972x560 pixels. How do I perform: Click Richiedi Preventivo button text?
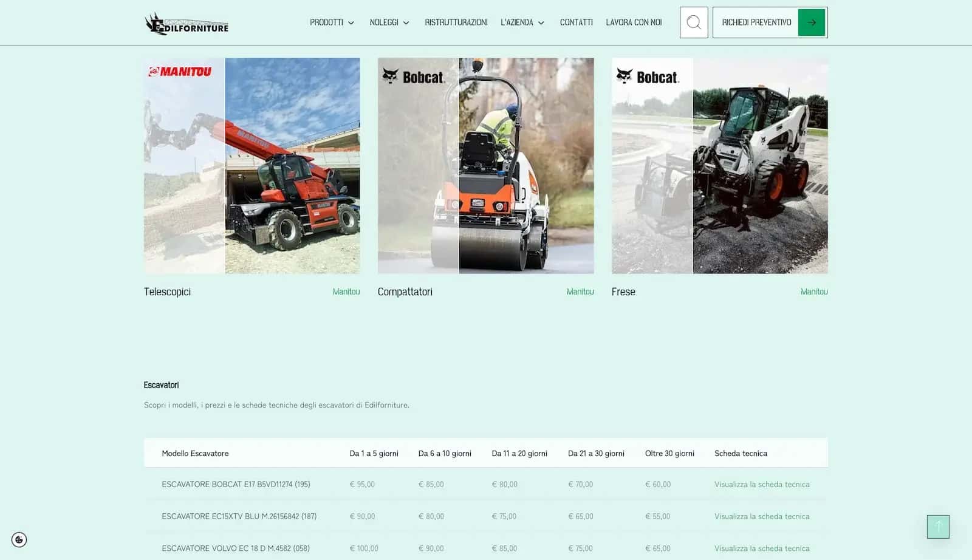[x=756, y=22]
